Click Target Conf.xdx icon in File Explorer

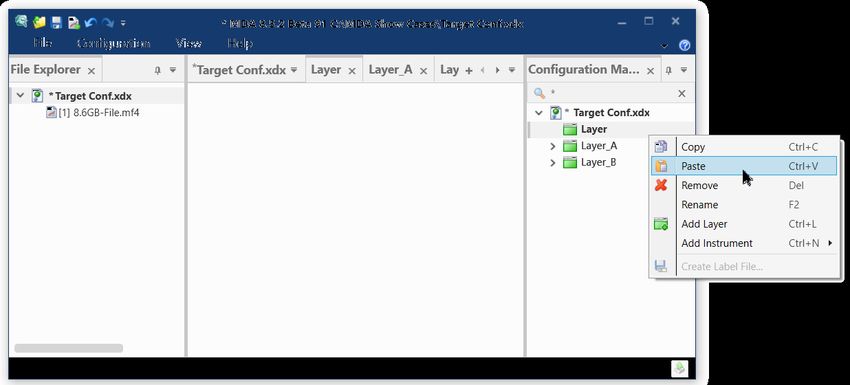pos(37,96)
